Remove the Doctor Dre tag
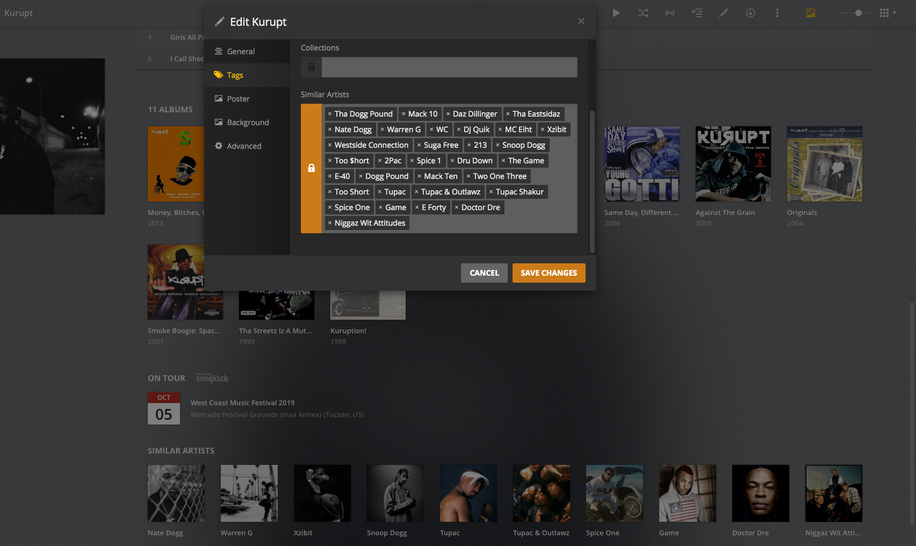916x546 pixels. click(456, 207)
